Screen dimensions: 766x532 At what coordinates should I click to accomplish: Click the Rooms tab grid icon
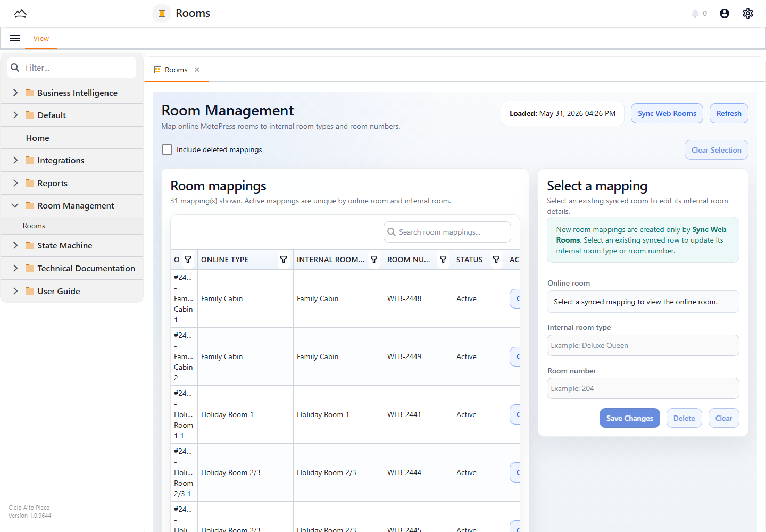pyautogui.click(x=157, y=70)
